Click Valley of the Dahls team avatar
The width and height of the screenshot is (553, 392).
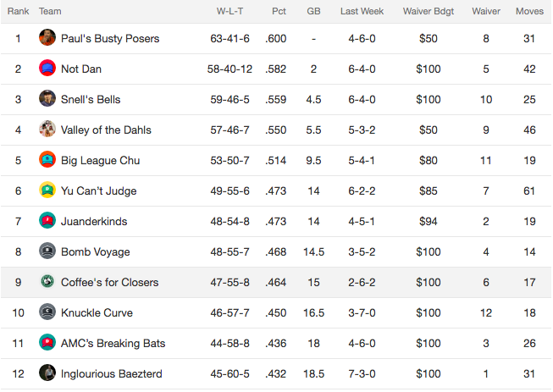click(47, 129)
